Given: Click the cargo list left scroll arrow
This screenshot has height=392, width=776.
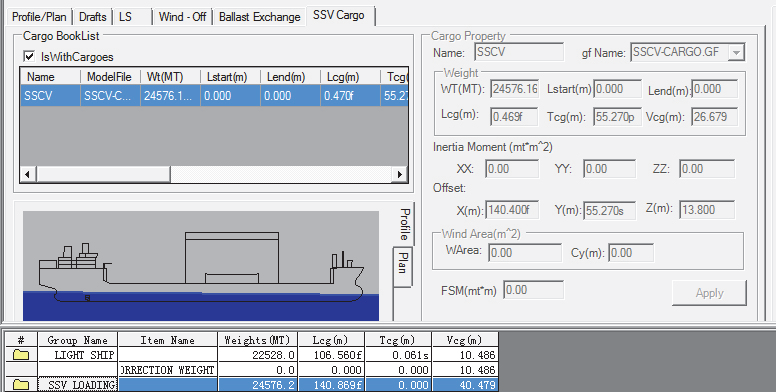Looking at the screenshot, I should 28,174.
